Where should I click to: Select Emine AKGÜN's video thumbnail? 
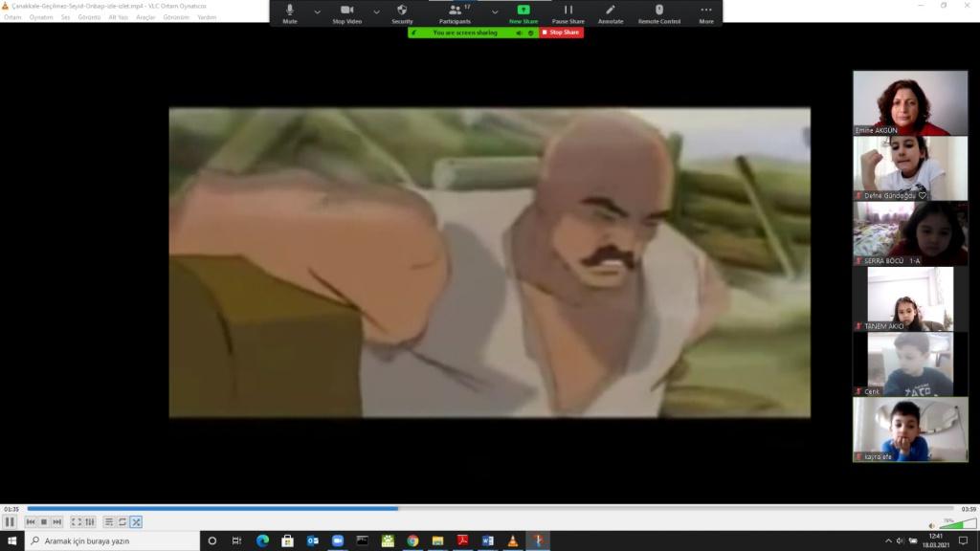[x=910, y=102]
